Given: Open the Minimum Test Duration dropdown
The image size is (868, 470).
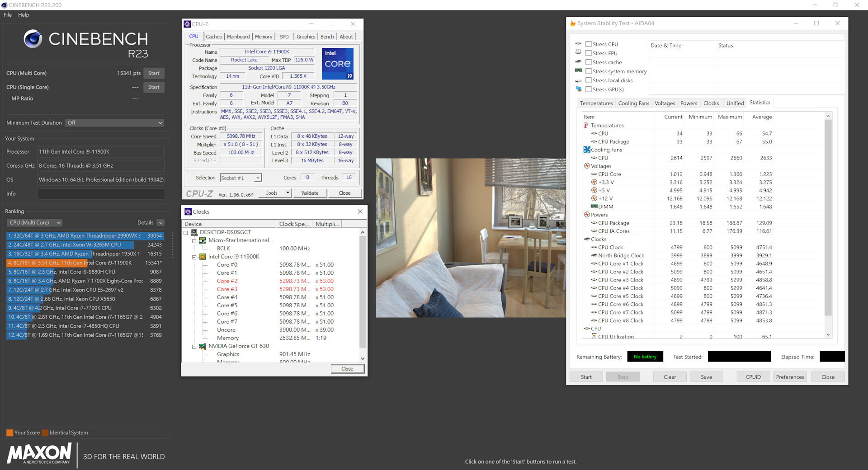Looking at the screenshot, I should tap(114, 123).
